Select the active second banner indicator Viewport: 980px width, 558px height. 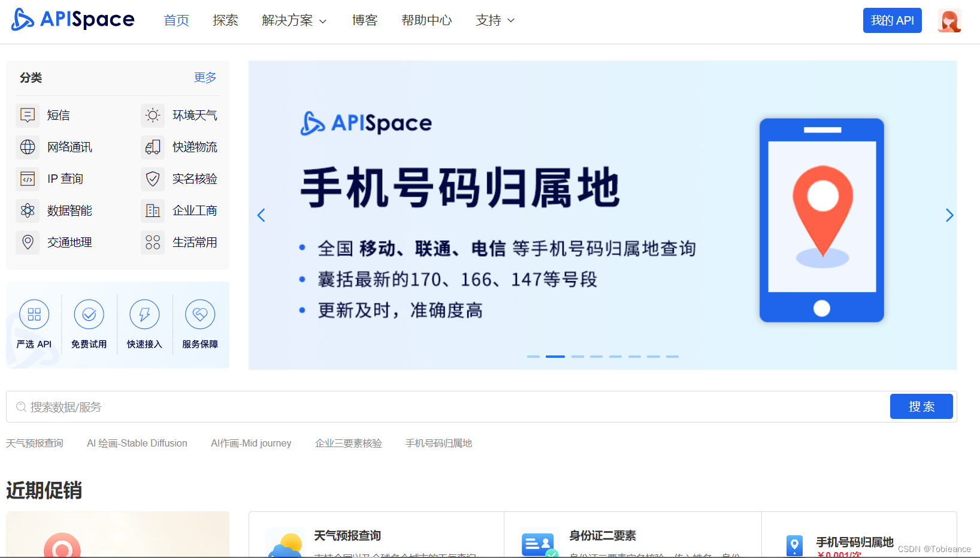555,357
